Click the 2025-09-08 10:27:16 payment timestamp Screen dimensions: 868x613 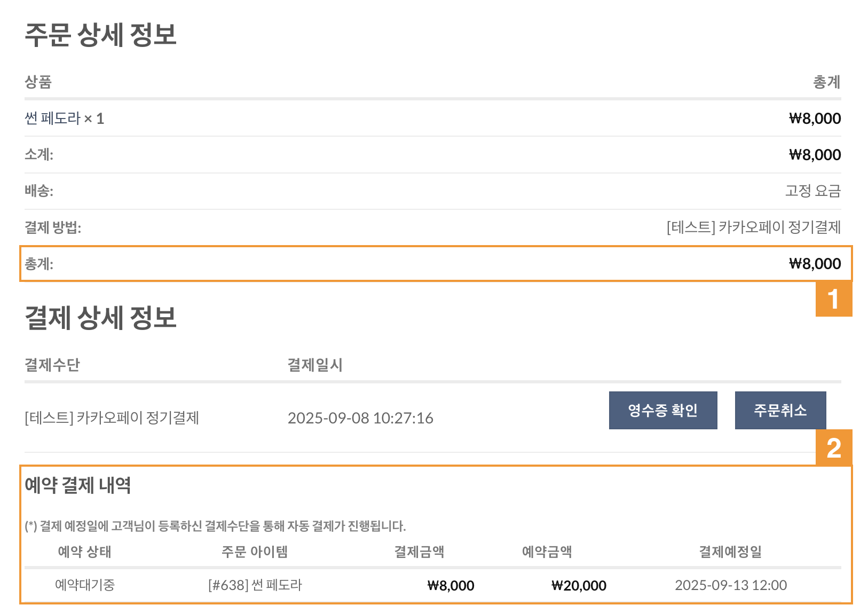pyautogui.click(x=360, y=418)
